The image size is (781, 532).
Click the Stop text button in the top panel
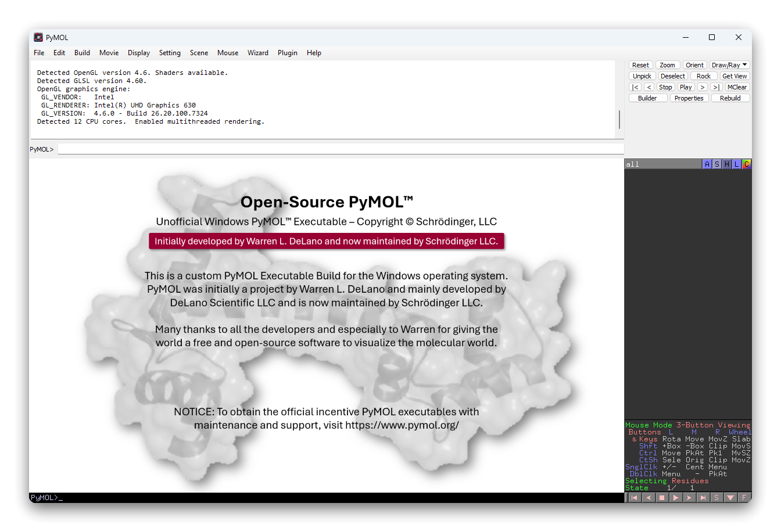point(665,87)
